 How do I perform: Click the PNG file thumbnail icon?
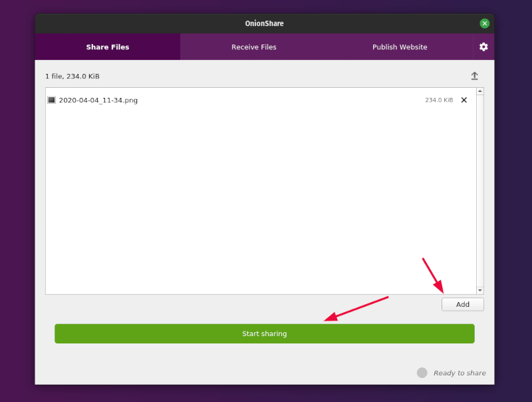tap(51, 100)
